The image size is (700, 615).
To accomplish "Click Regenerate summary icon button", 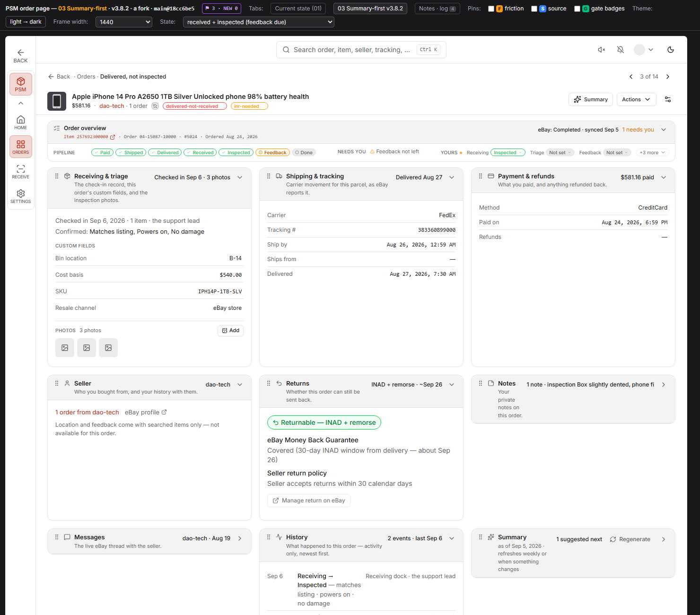I will 630,539.
